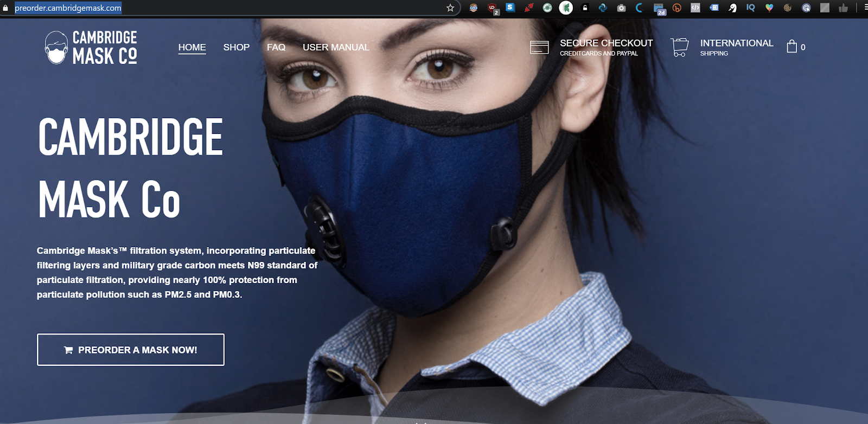Click the filtration system description paragraph

pos(177,273)
